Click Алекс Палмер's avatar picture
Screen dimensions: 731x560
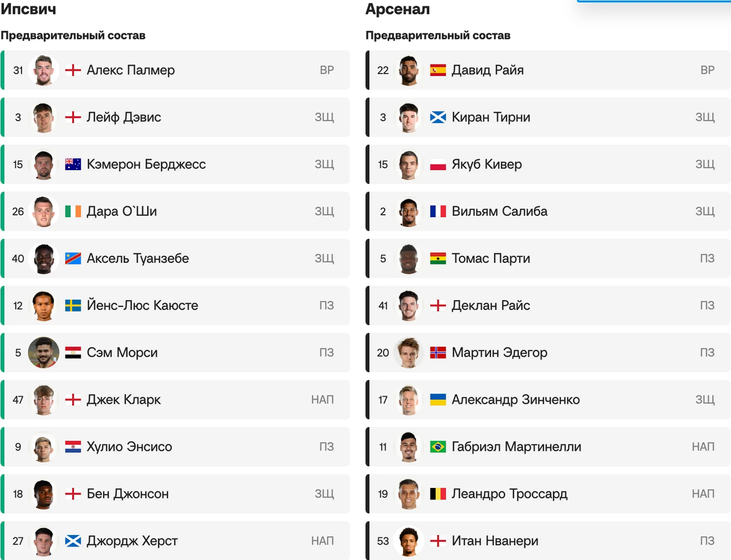(x=44, y=70)
